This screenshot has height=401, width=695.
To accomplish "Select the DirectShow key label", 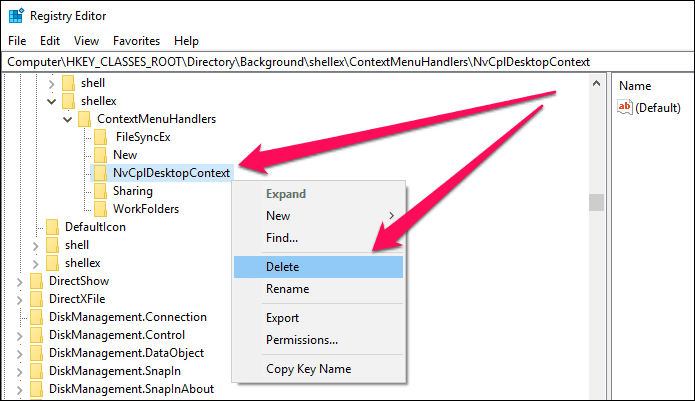I will (79, 281).
